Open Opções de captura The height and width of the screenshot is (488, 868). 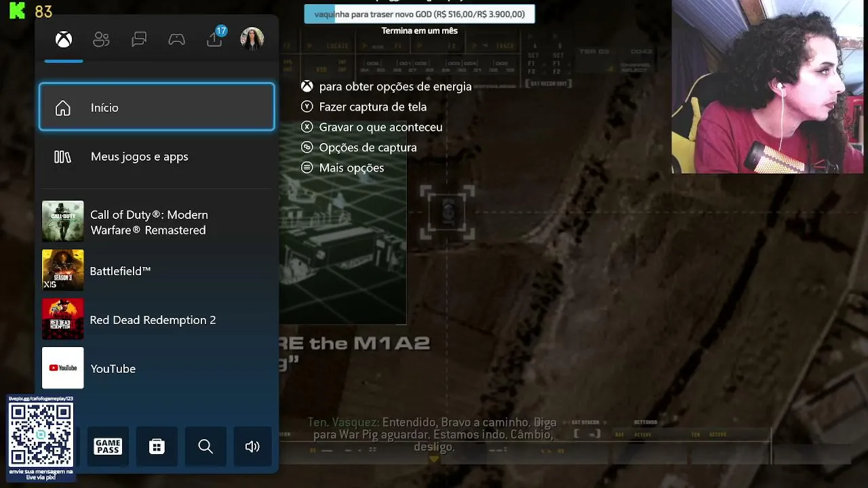359,148
